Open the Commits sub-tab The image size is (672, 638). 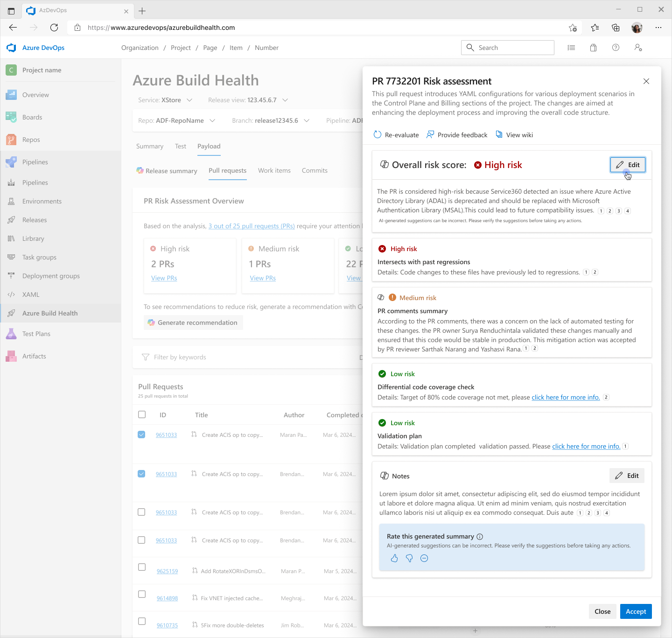pyautogui.click(x=315, y=170)
